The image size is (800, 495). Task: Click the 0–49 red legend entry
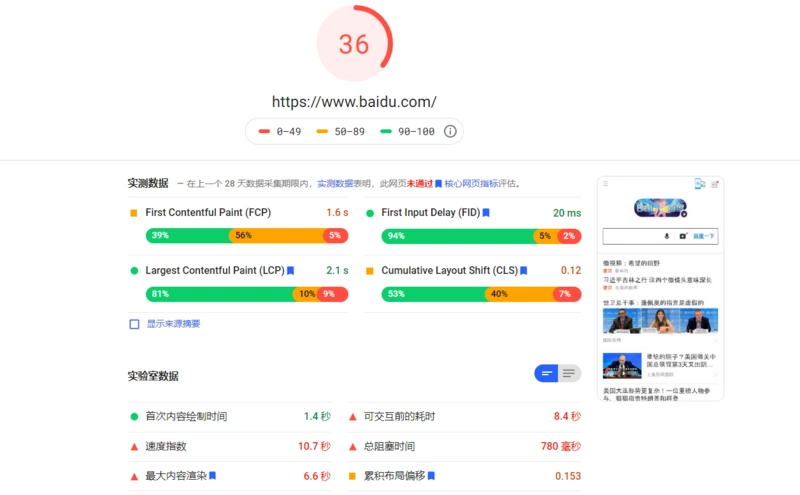pyautogui.click(x=280, y=132)
